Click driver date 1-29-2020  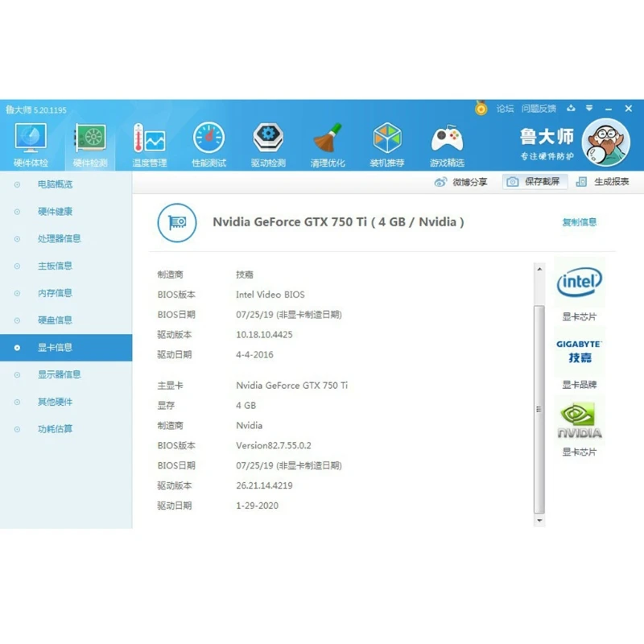point(257,506)
